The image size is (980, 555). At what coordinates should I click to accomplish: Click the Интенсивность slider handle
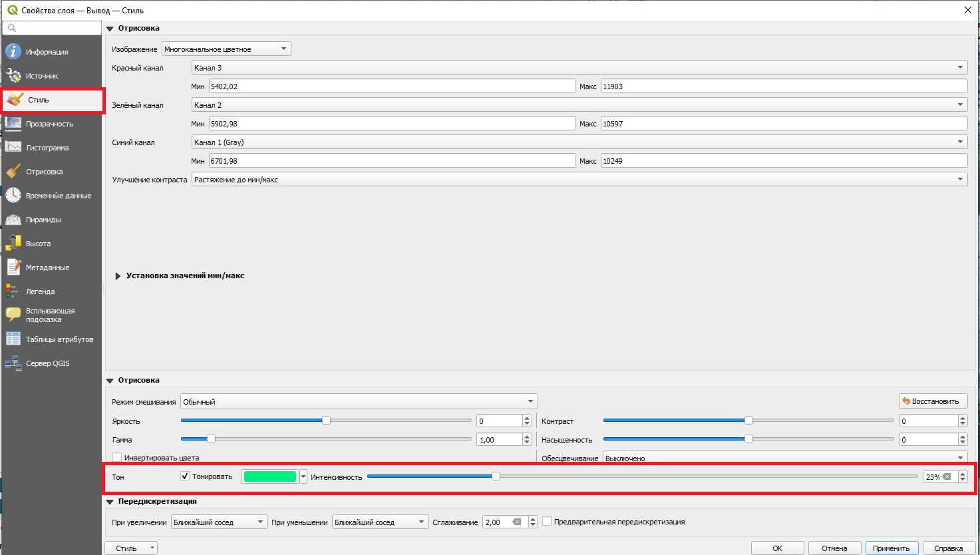[x=496, y=476]
